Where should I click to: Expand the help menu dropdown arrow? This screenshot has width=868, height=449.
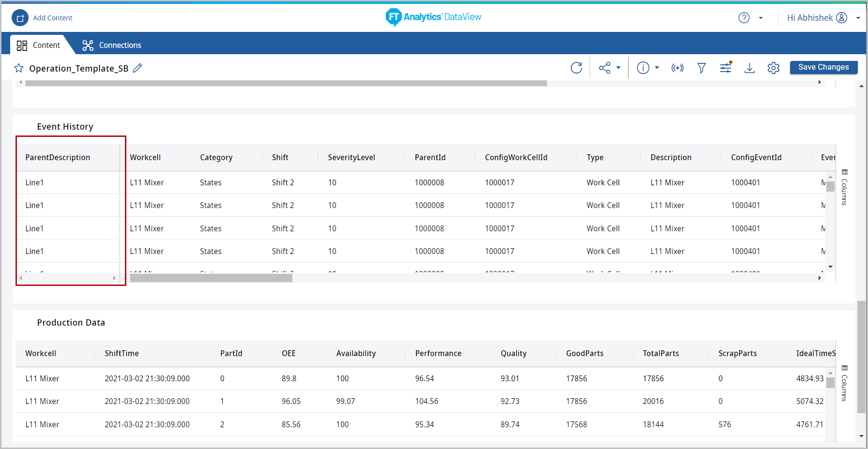(761, 18)
